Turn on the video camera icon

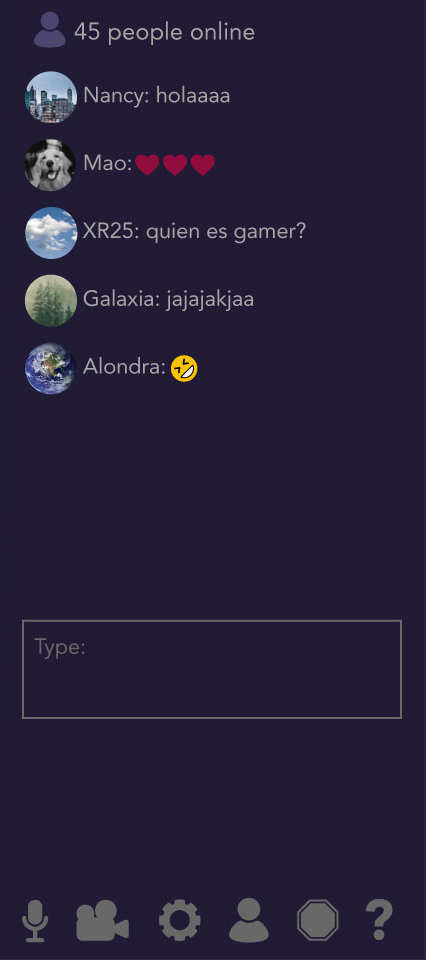[102, 920]
